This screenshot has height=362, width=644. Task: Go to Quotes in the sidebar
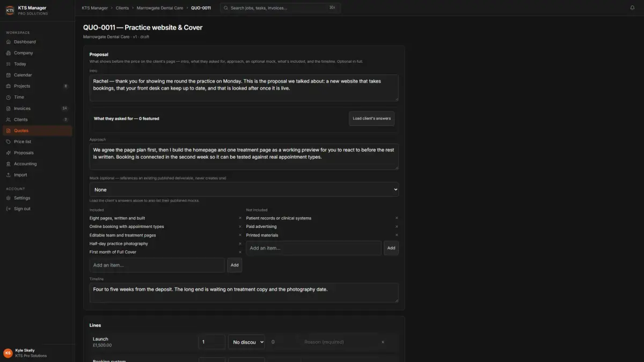click(x=38, y=131)
